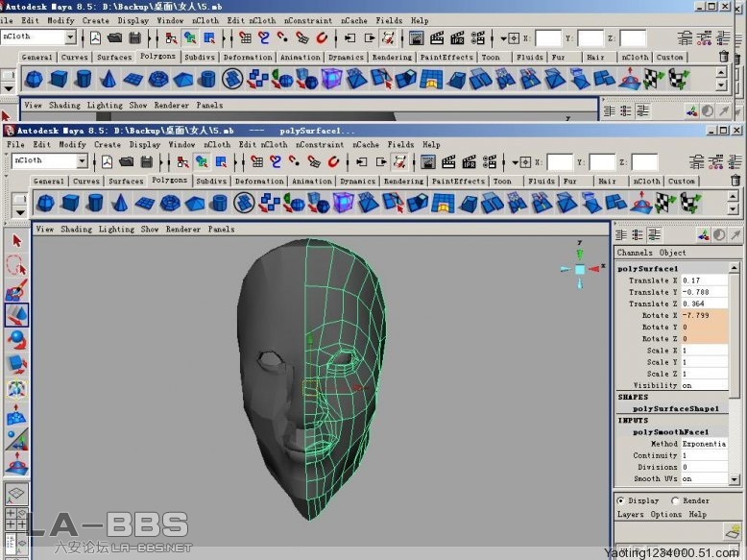Image resolution: width=747 pixels, height=560 pixels.
Task: Create a polygon cone from front shelf
Action: (x=121, y=203)
